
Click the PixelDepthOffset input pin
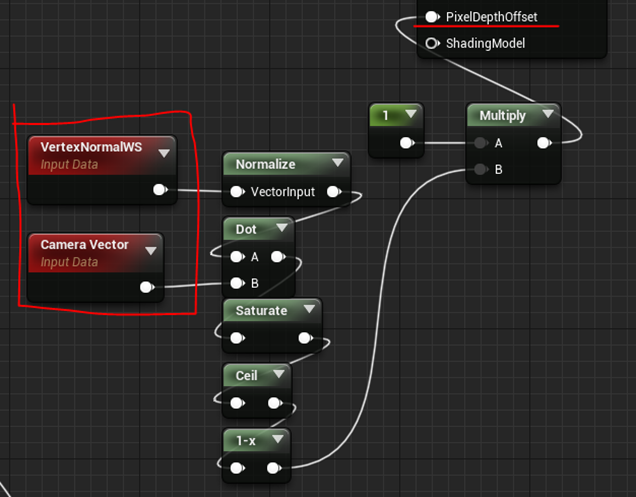click(432, 17)
